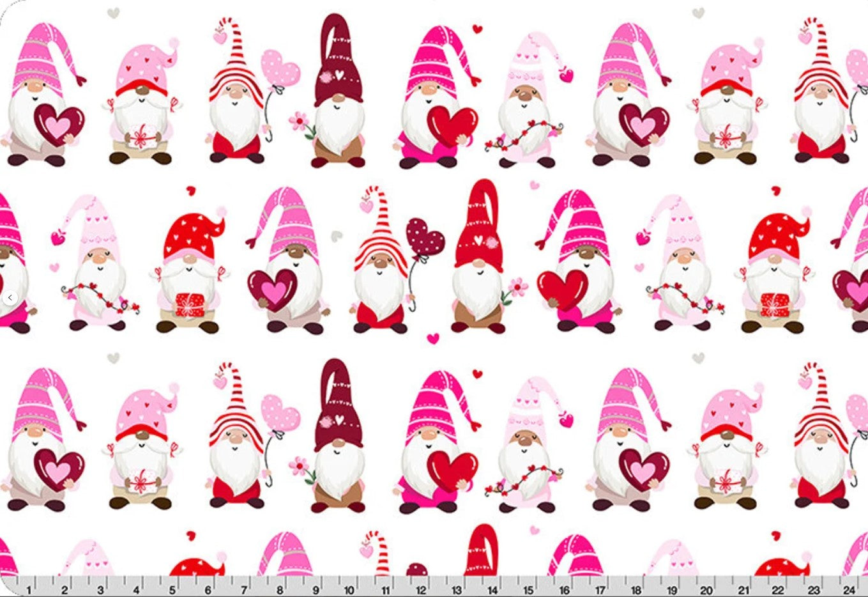This screenshot has width=868, height=597.
Task: Click the number 1 on the ruler
Action: click(x=29, y=589)
